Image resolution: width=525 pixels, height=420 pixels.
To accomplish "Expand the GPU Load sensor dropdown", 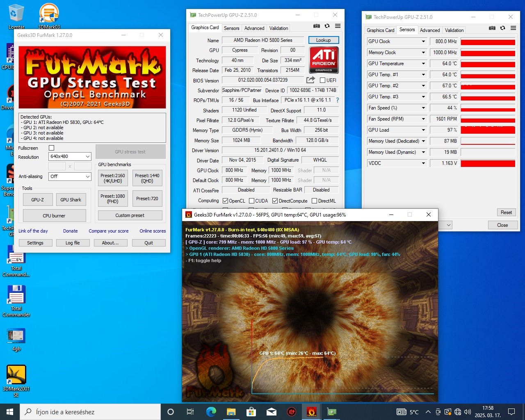I will click(423, 130).
